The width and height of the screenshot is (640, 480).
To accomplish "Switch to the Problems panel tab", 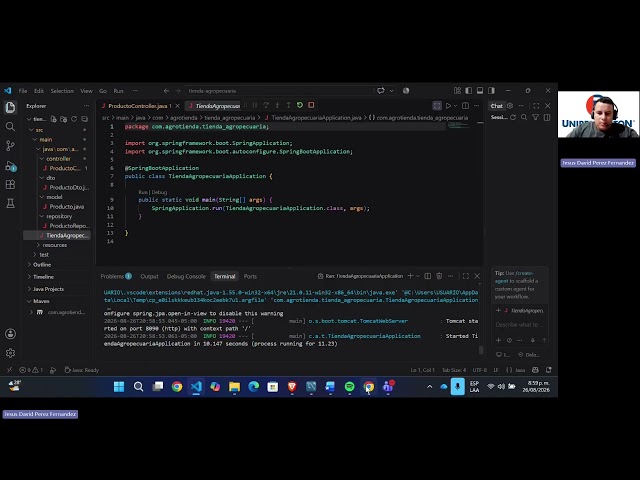I will [116, 276].
